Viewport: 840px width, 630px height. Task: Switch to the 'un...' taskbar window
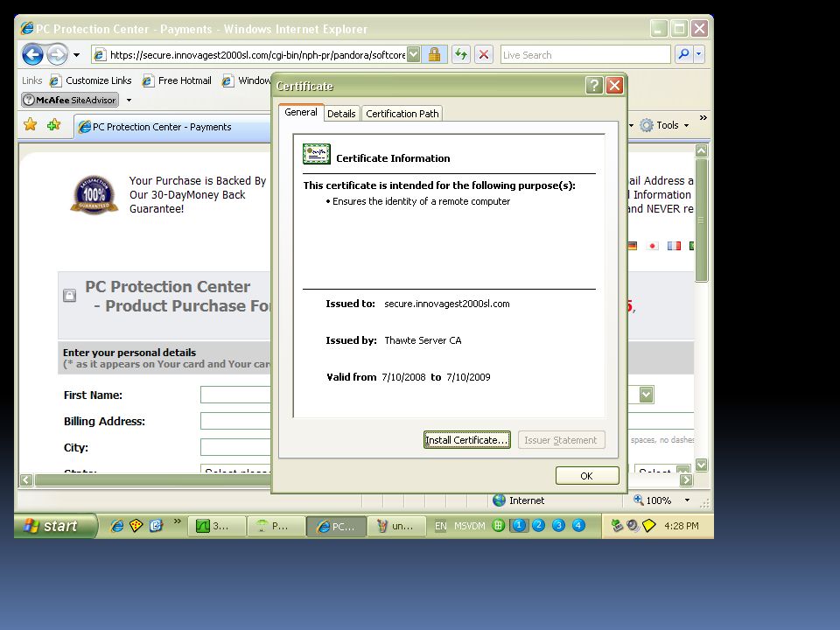[396, 526]
